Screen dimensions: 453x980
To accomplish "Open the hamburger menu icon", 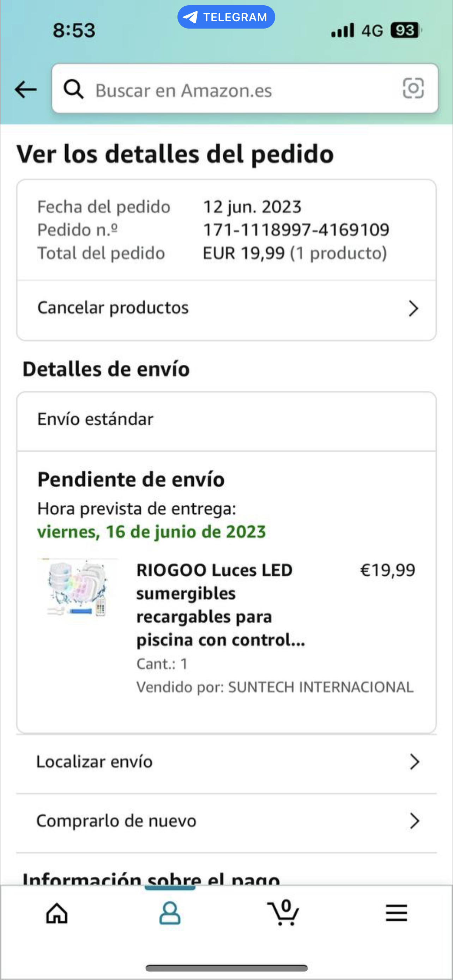I will 396,913.
